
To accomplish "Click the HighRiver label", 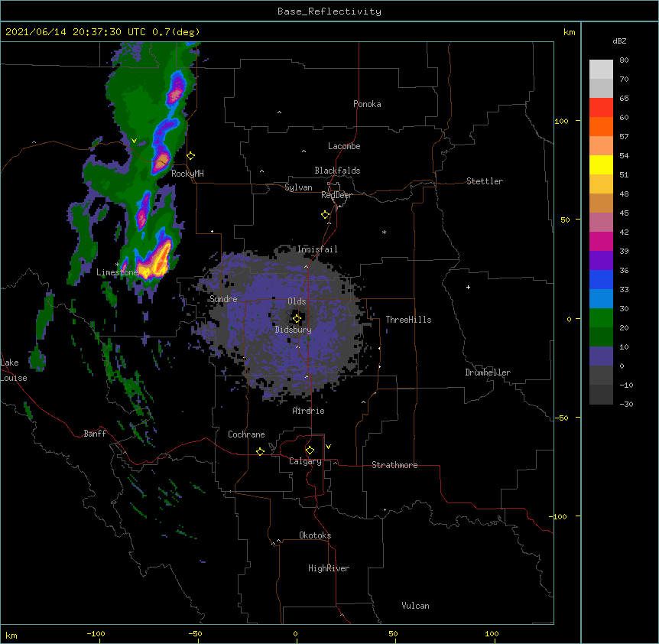I will [x=329, y=568].
